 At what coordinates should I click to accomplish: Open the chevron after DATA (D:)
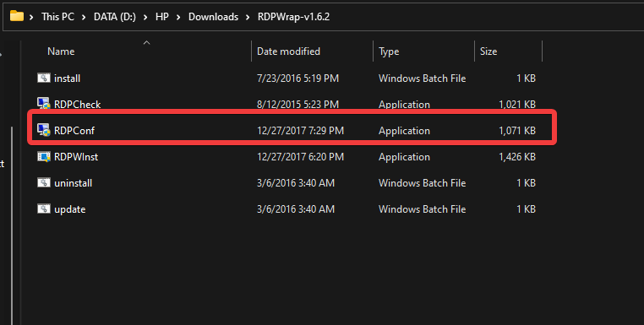(145, 17)
